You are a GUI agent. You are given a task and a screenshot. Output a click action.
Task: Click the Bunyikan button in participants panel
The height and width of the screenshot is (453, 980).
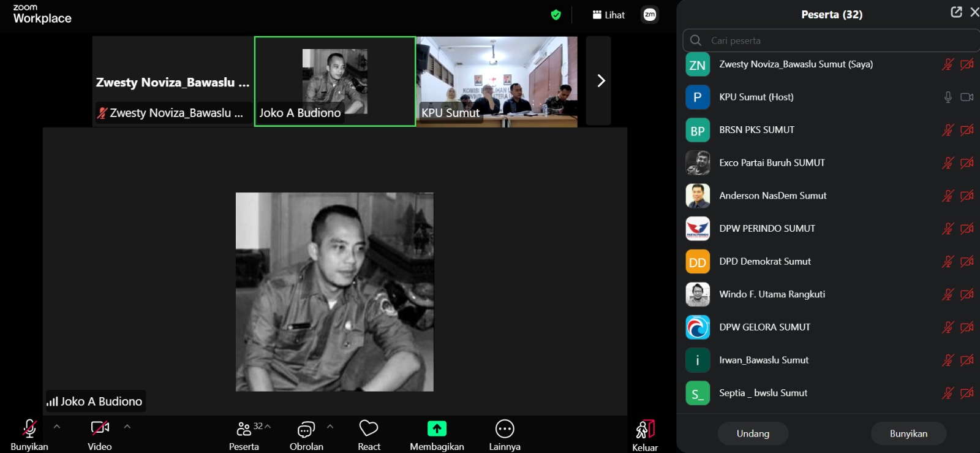(908, 433)
